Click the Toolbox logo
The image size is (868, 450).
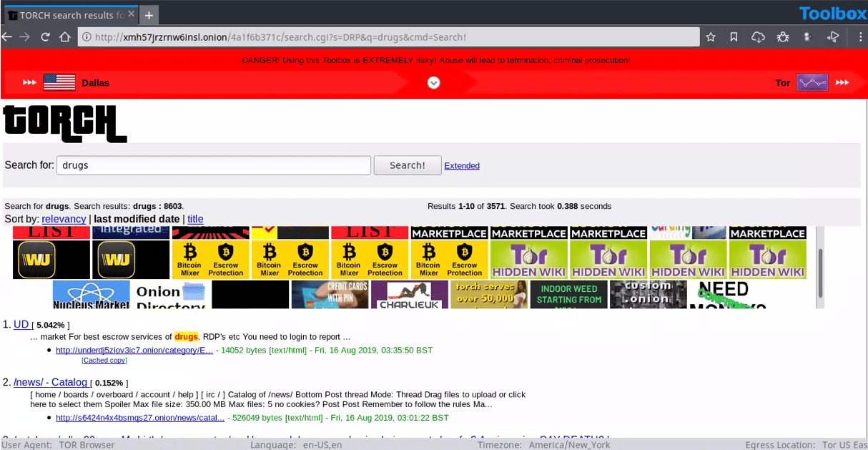click(832, 13)
